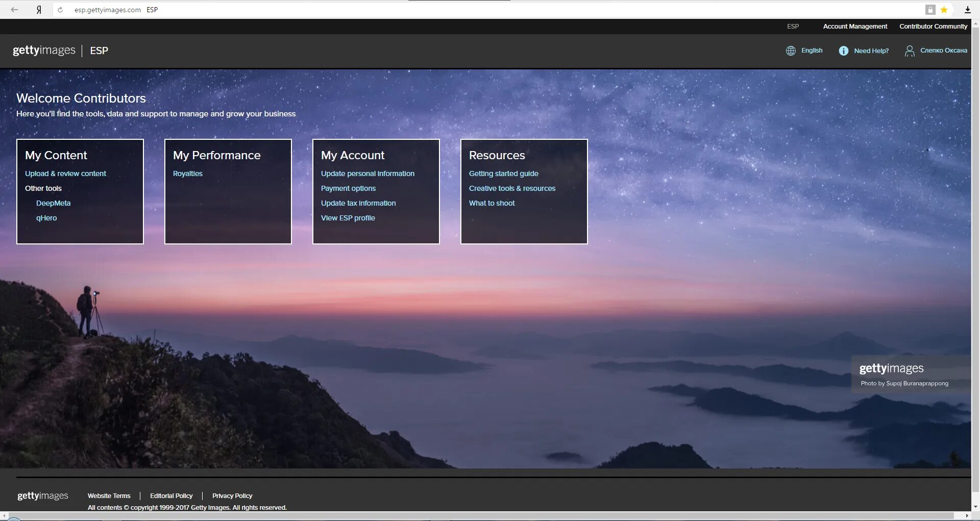This screenshot has height=521, width=980.
Task: Reload the page with refresh icon
Action: coord(60,10)
